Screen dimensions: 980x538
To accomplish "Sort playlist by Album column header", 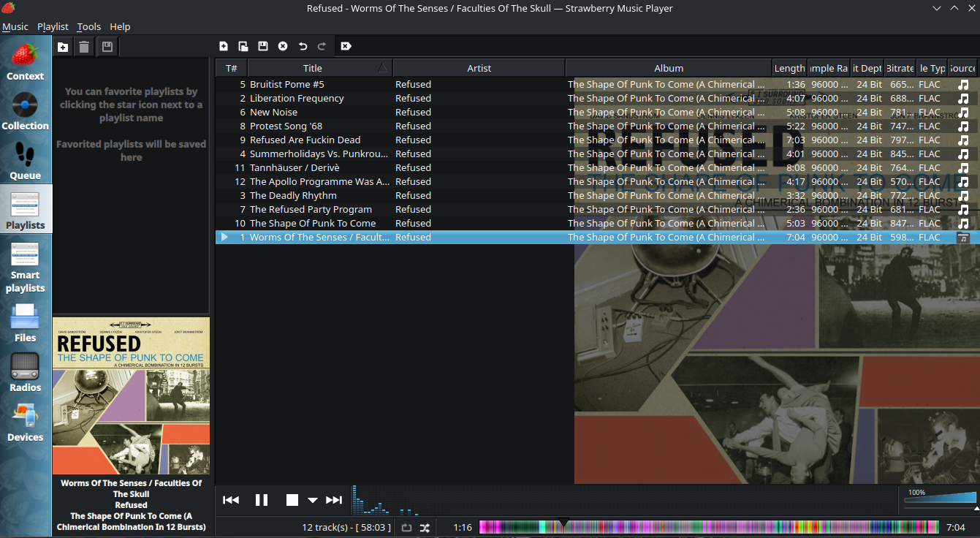I will tap(669, 68).
